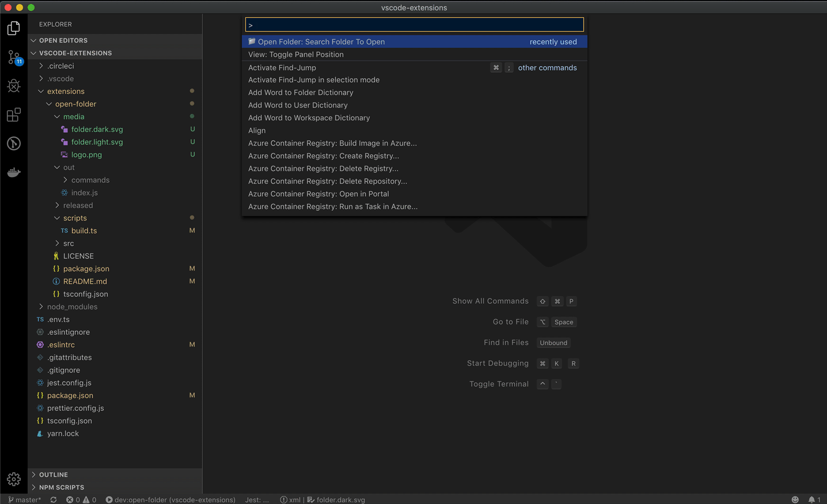This screenshot has height=504, width=827.
Task: Expand the node_modules folder
Action: [x=115, y=307]
